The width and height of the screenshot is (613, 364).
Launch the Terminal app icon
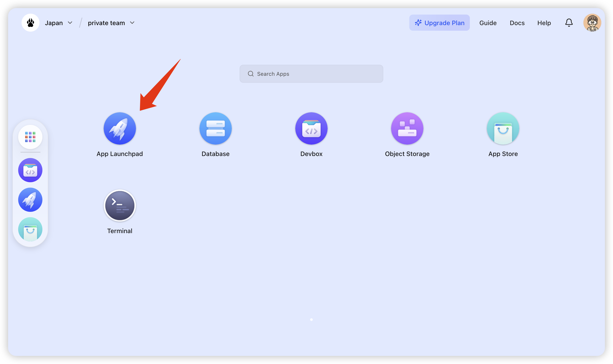pos(120,205)
